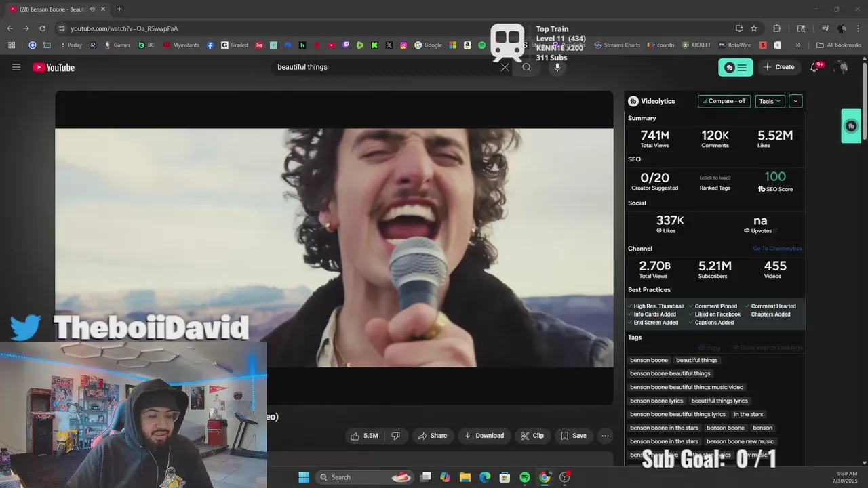Expand the Tools dropdown in Videolytics
The width and height of the screenshot is (868, 488).
[770, 101]
